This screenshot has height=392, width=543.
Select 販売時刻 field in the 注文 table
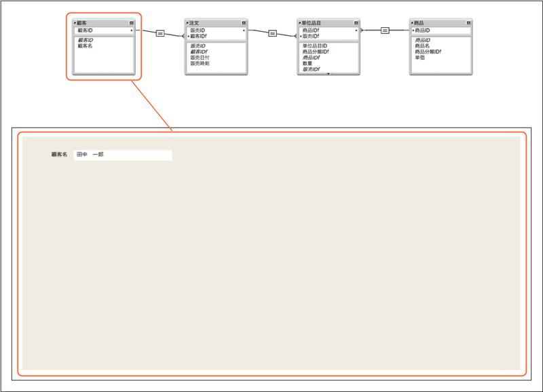pos(200,63)
